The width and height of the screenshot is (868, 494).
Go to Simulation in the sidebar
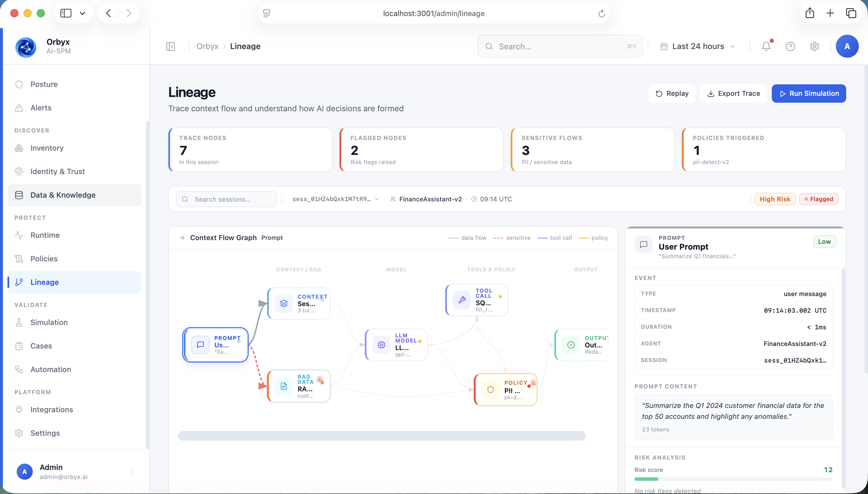[49, 322]
